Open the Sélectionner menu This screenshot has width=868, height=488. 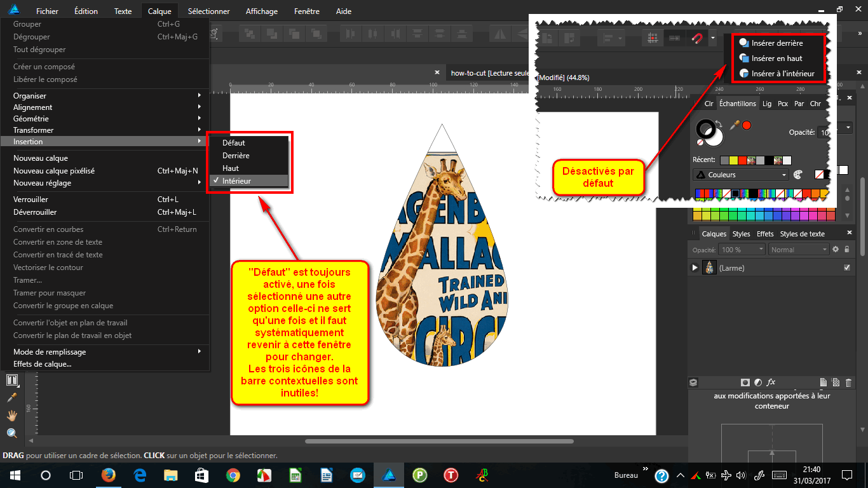point(208,11)
